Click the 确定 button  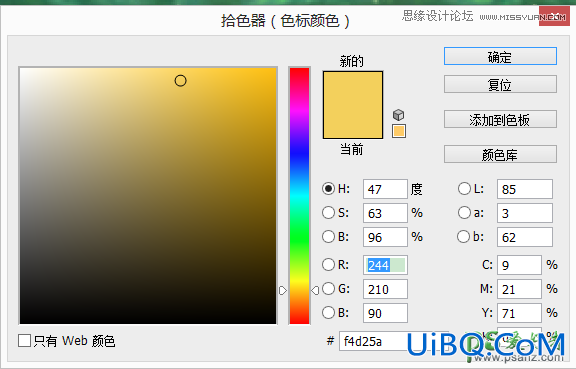(x=500, y=56)
